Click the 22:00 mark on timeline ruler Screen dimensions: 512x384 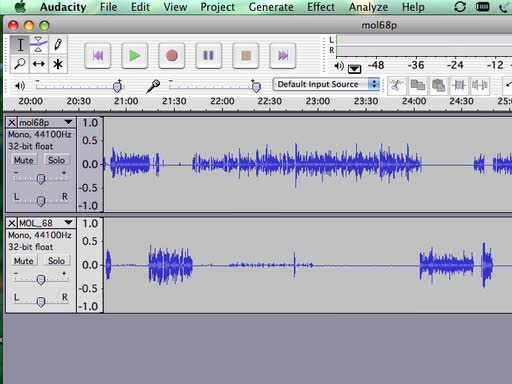222,101
